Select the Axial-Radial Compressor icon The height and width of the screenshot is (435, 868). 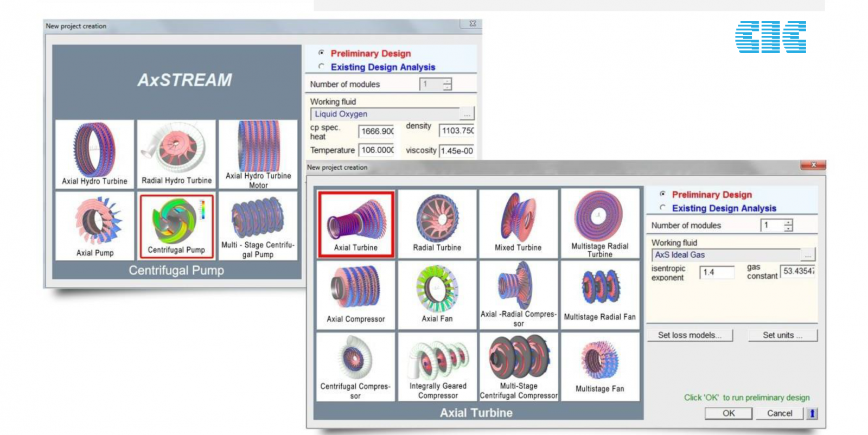pos(518,295)
